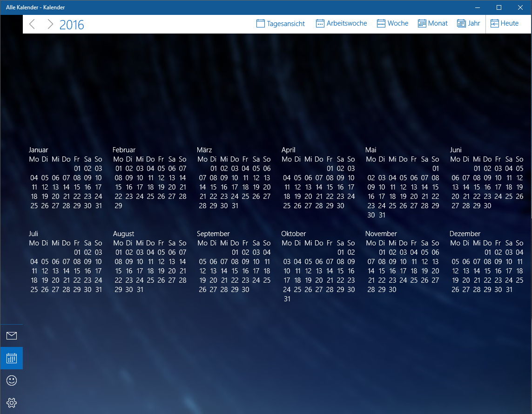This screenshot has height=414, width=532.
Task: Open Mail via envelope icon
Action: tap(12, 336)
